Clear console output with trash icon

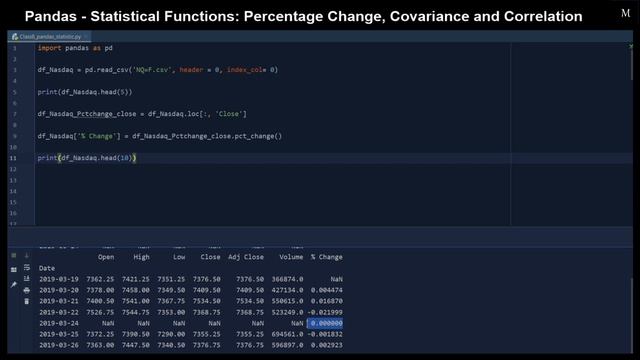click(x=27, y=301)
